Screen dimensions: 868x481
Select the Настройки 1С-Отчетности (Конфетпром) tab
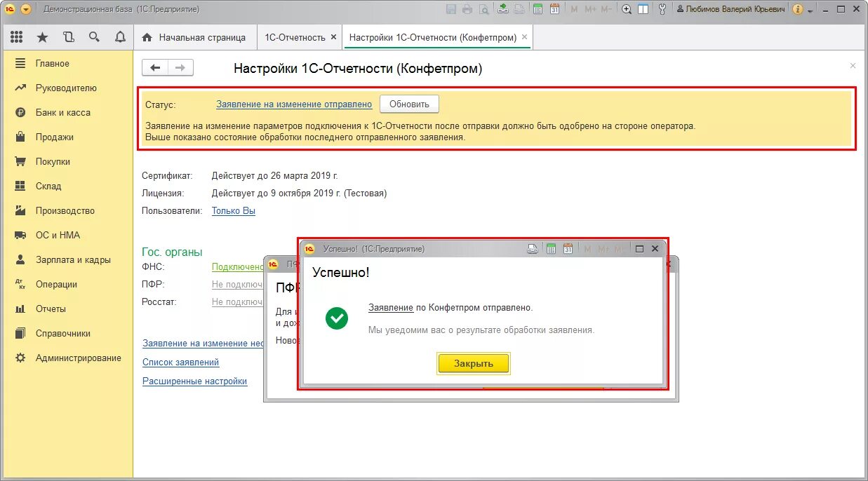click(x=433, y=37)
